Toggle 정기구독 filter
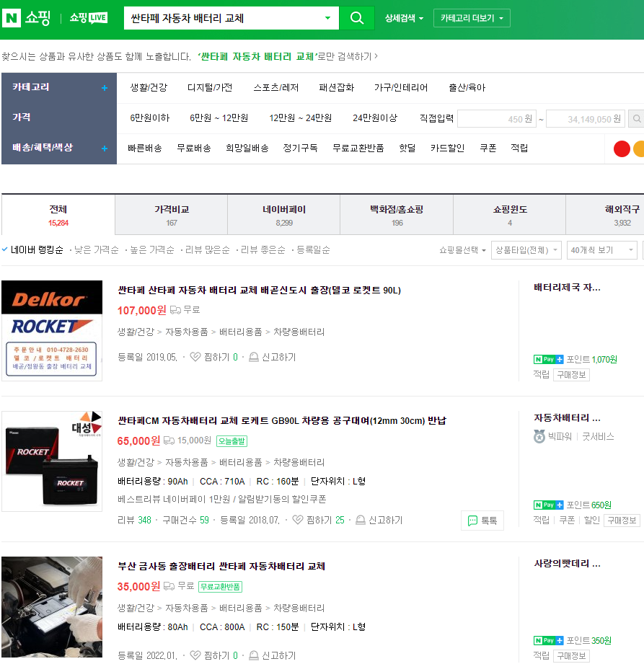Viewport: 644px width, 664px height. [x=300, y=149]
